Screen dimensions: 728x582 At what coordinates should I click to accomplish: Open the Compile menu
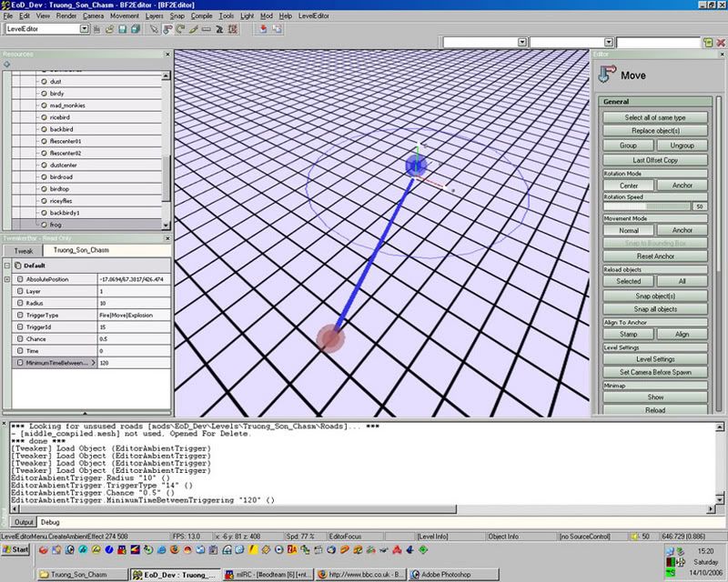pyautogui.click(x=201, y=15)
